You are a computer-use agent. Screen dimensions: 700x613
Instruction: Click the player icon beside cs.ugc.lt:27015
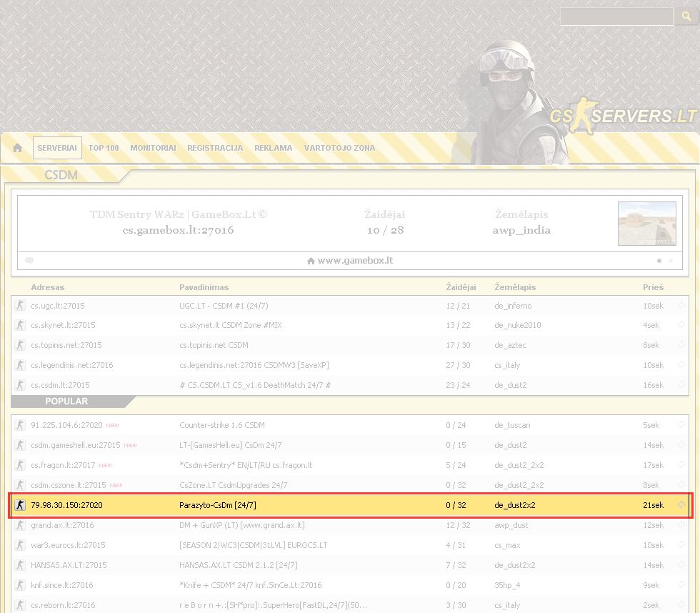[x=20, y=305]
